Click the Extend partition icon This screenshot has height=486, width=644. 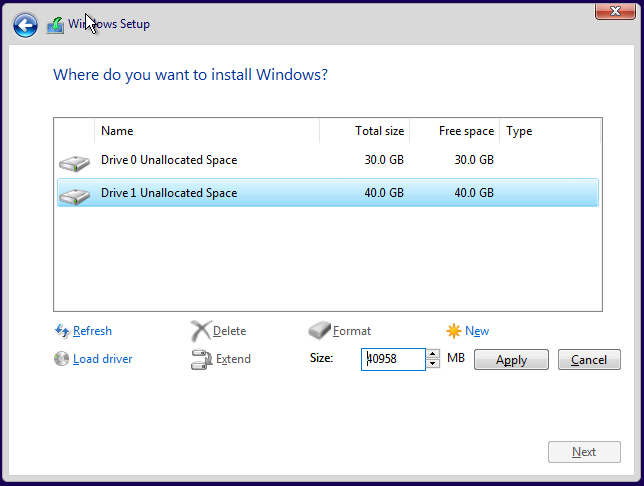201,359
